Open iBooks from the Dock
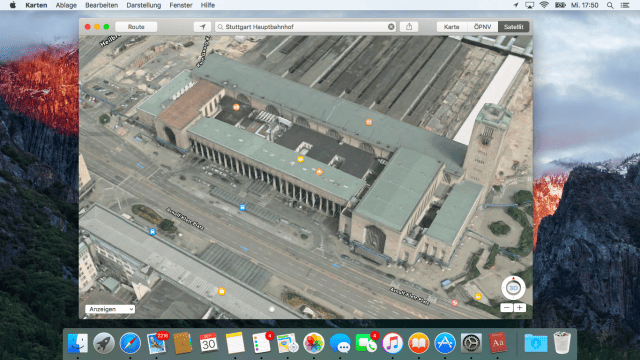Viewport: 640px width, 360px height. [x=418, y=343]
